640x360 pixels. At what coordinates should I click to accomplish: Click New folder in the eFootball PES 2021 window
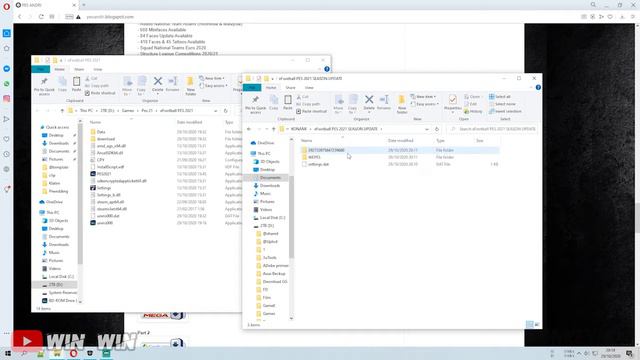tap(190, 86)
